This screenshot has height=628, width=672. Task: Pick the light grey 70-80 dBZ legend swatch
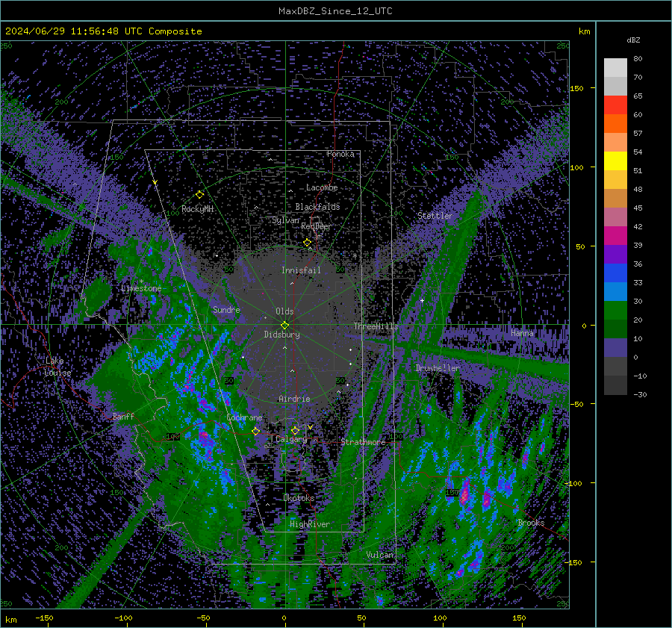[x=615, y=68]
